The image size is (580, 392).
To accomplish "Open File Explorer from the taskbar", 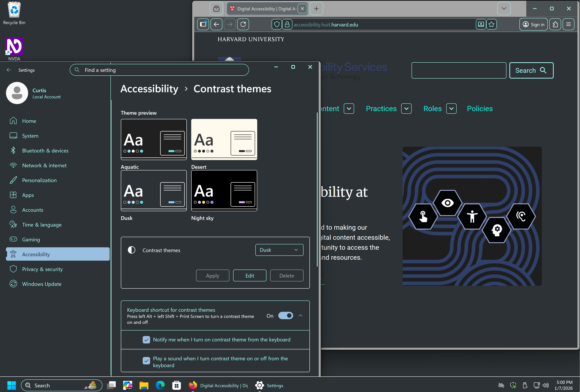I will click(x=144, y=386).
